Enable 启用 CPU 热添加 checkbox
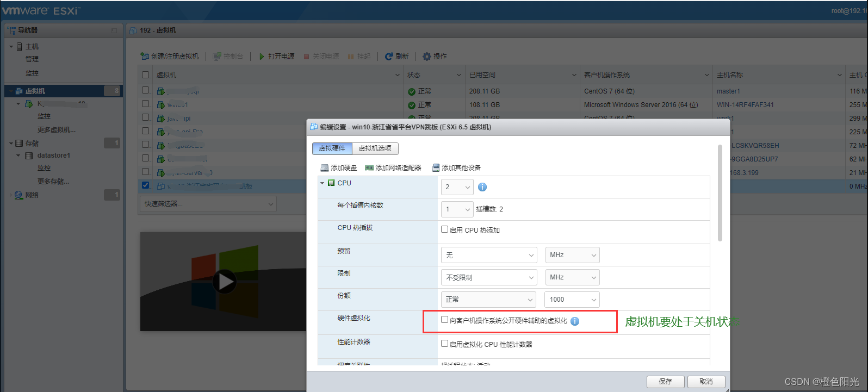 pos(444,229)
